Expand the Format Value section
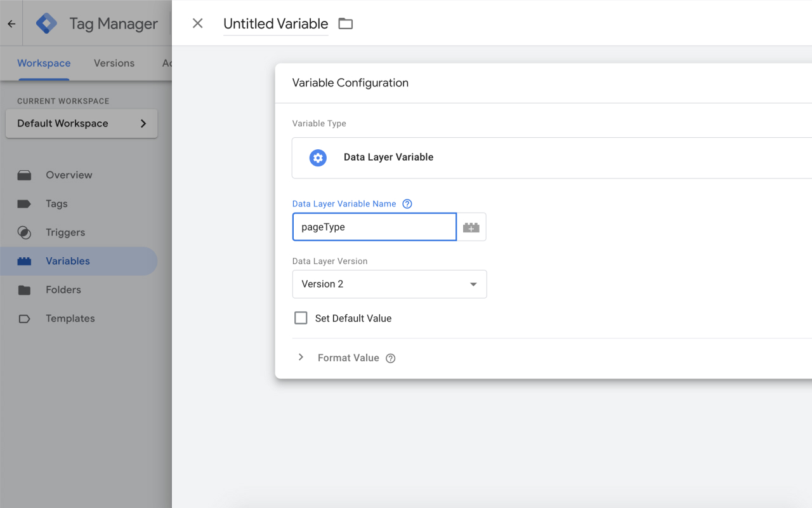 pyautogui.click(x=301, y=358)
